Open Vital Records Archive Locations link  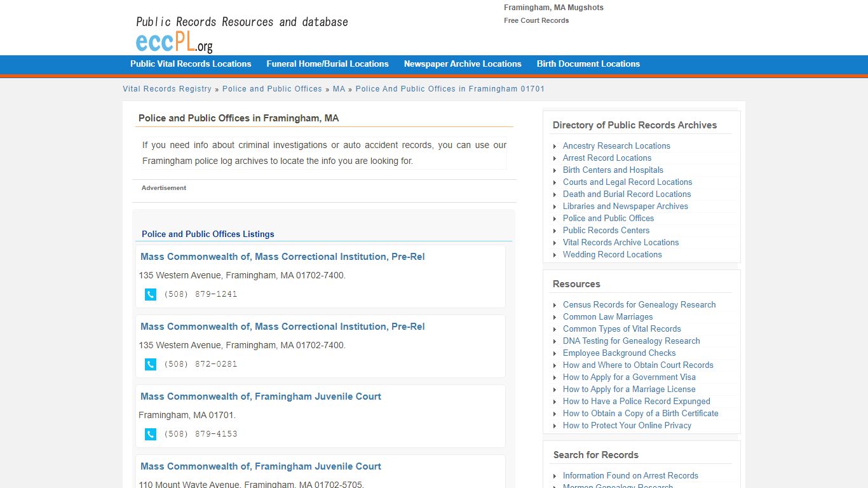621,242
